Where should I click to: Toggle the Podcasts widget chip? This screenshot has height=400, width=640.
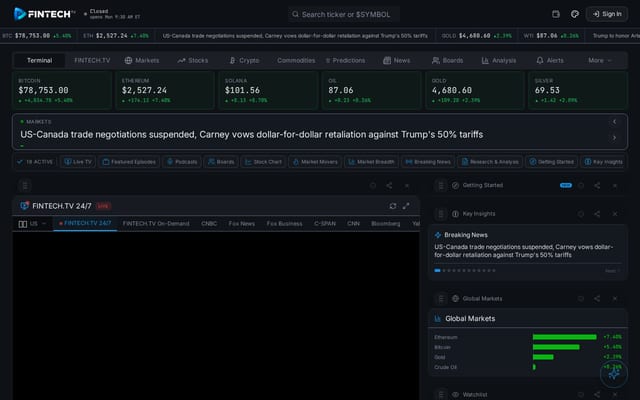point(182,162)
